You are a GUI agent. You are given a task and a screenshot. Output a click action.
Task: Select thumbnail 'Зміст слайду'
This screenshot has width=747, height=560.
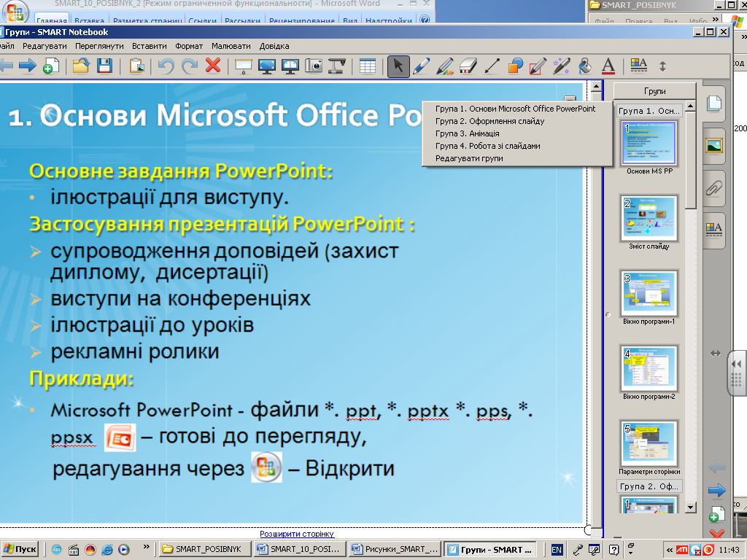click(x=649, y=218)
